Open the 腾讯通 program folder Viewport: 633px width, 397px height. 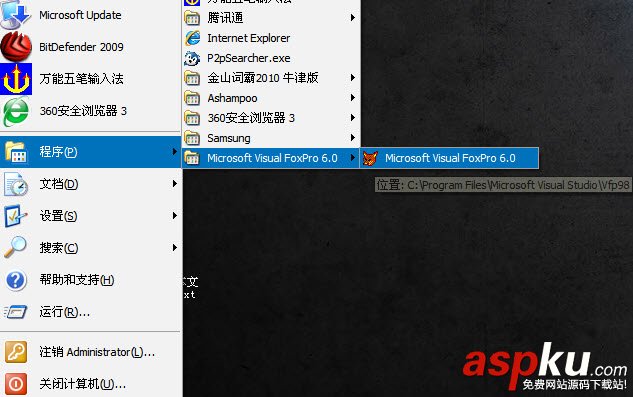coord(271,18)
